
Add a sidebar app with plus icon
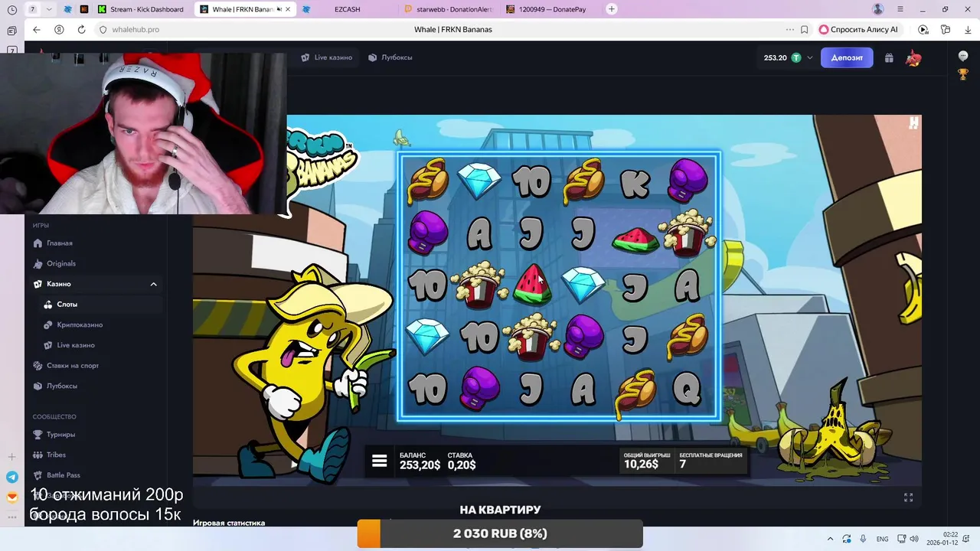(11, 457)
